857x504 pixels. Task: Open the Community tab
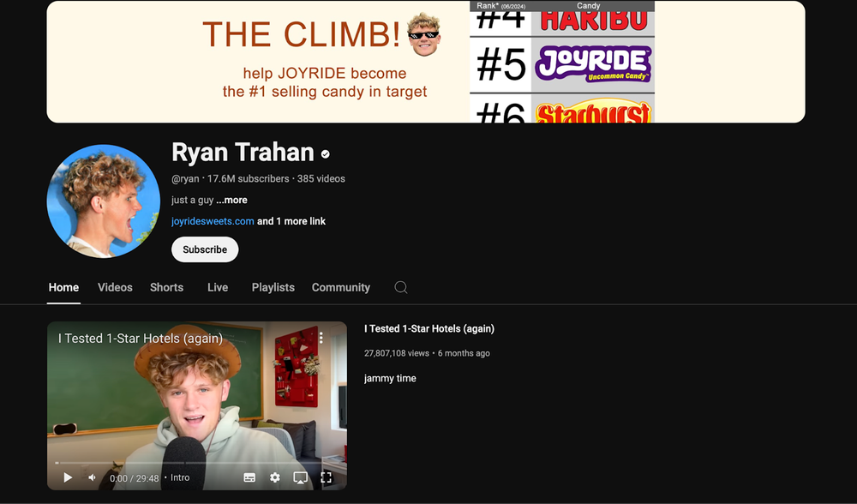[341, 287]
